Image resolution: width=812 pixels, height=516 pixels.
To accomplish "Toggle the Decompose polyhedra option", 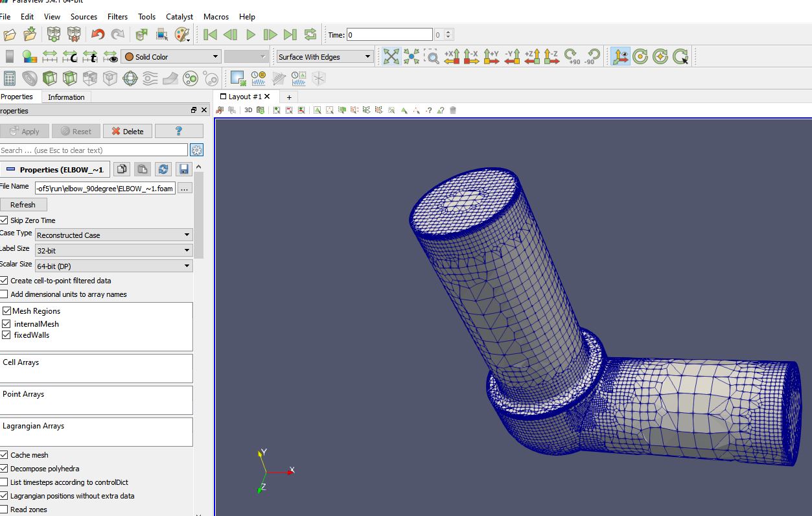I will (x=5, y=468).
